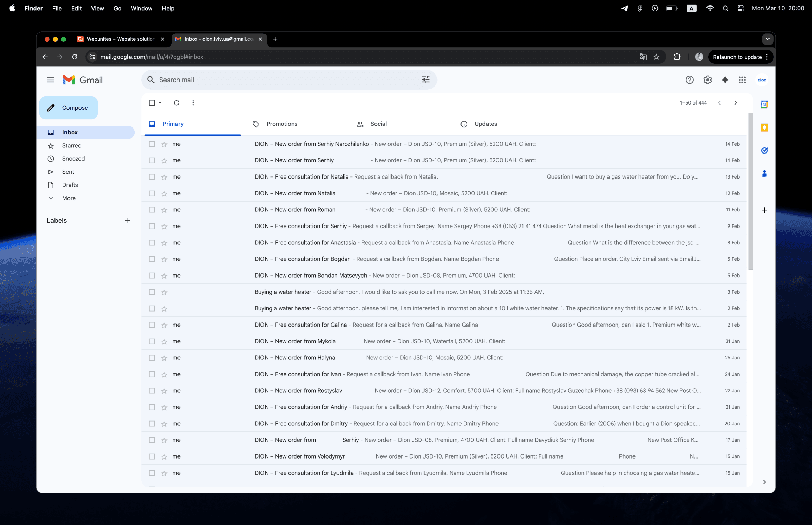Tick the master select-all checkbox
Image resolution: width=812 pixels, height=525 pixels.
tap(152, 103)
